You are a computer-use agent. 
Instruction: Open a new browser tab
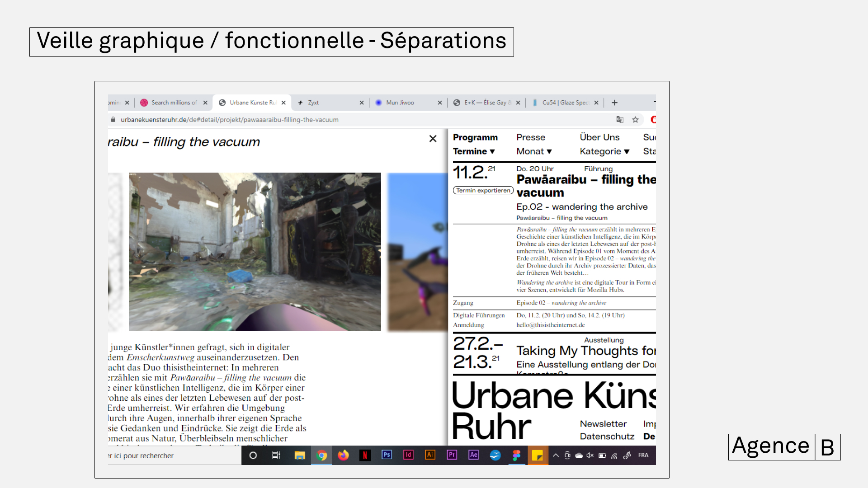tap(614, 103)
